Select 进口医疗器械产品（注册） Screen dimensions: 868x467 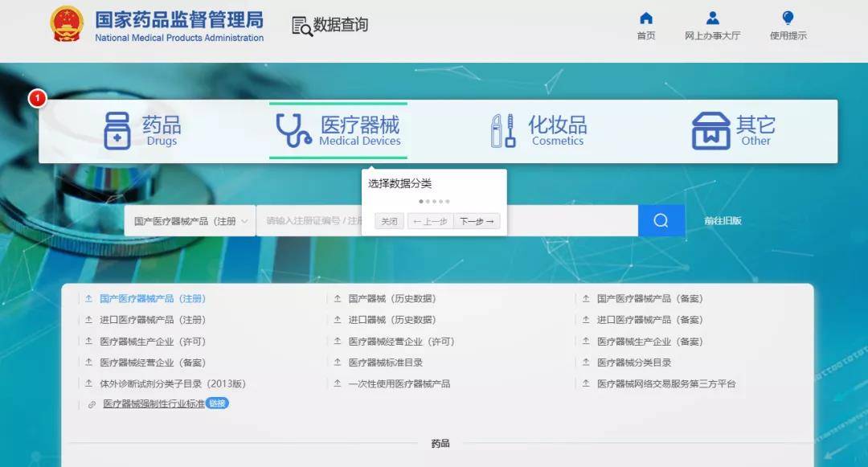click(x=152, y=320)
